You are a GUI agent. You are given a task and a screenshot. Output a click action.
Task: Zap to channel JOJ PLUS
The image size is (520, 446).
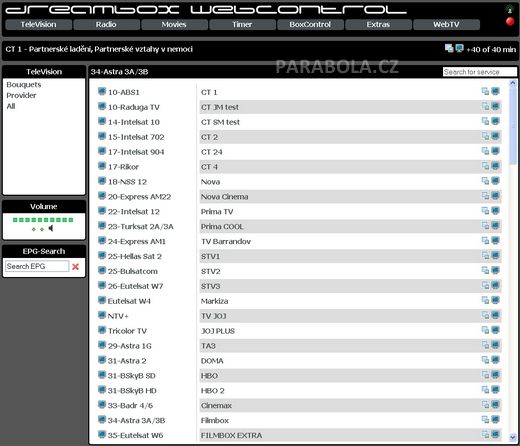[x=218, y=331]
